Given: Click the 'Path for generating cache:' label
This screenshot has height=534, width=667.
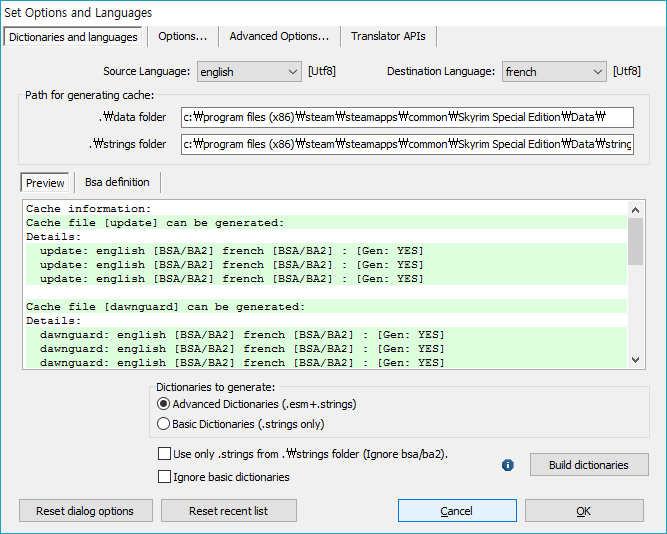Looking at the screenshot, I should tap(89, 95).
